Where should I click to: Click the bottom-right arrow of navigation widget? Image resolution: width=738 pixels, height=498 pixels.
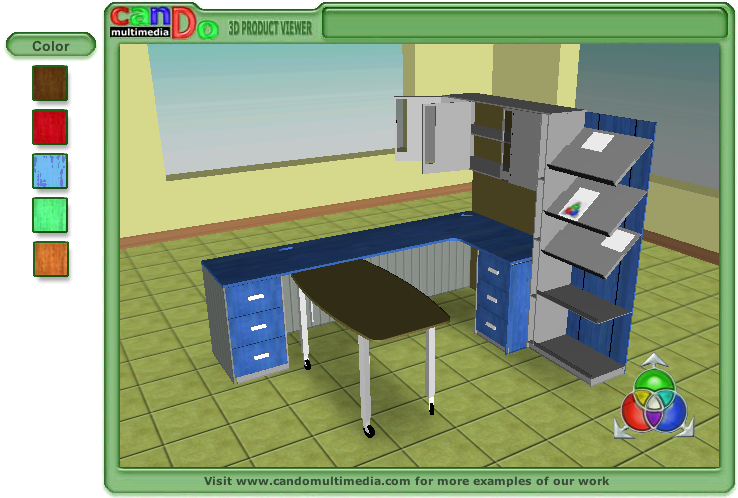(685, 427)
